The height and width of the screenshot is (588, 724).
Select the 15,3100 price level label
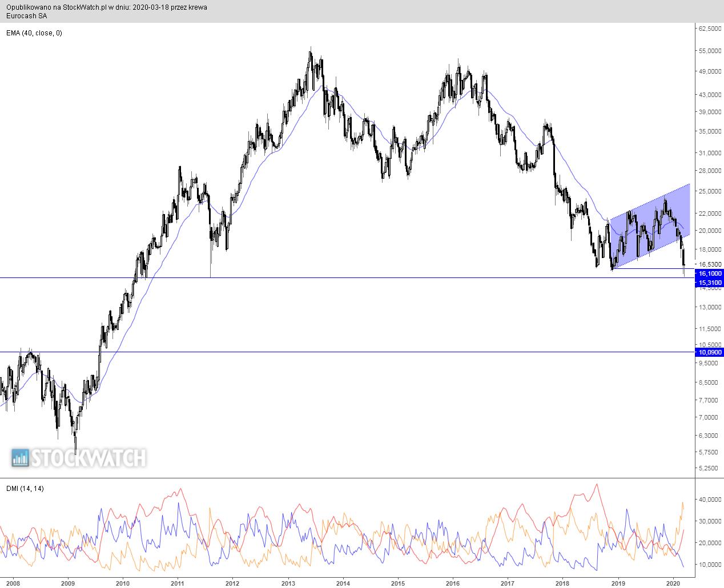(710, 283)
